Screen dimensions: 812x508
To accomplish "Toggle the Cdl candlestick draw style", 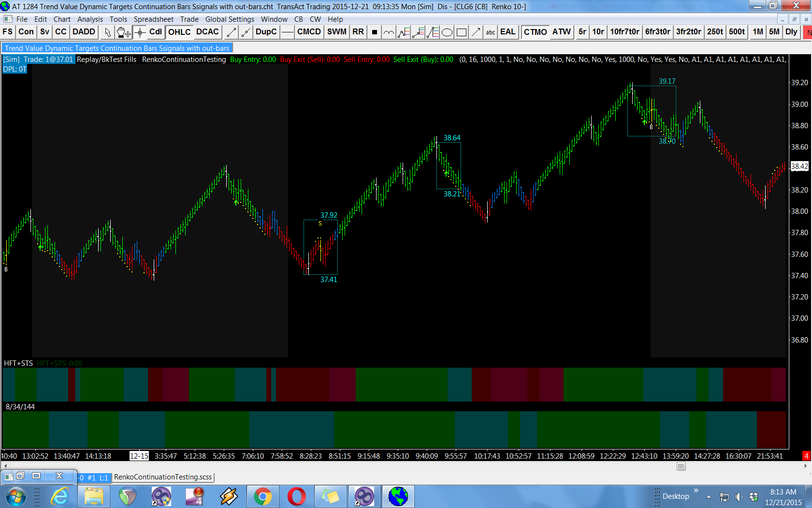I will [156, 32].
